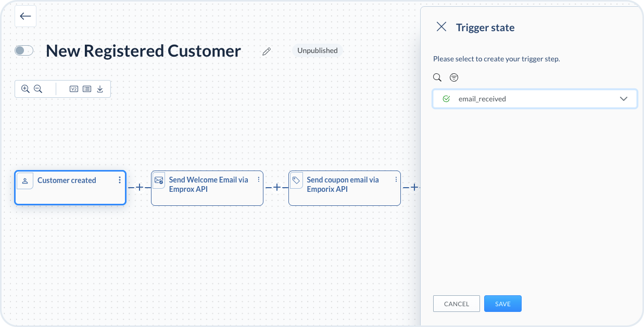Add step after Customer created via plus
644x327 pixels.
(139, 187)
